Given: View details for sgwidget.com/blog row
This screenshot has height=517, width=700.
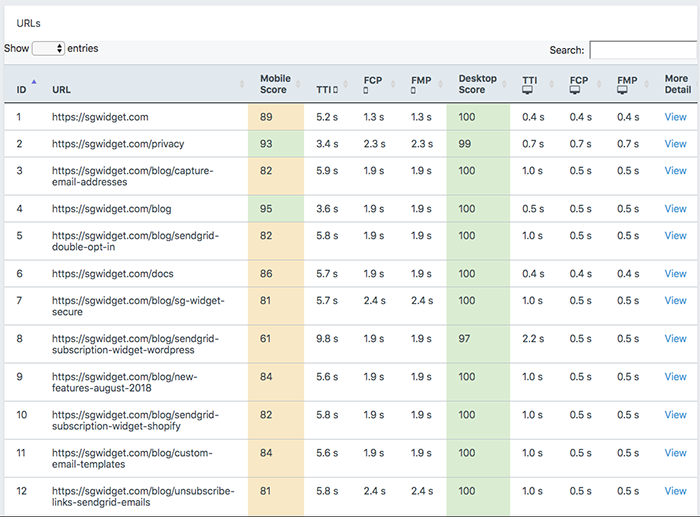Looking at the screenshot, I should tap(675, 208).
